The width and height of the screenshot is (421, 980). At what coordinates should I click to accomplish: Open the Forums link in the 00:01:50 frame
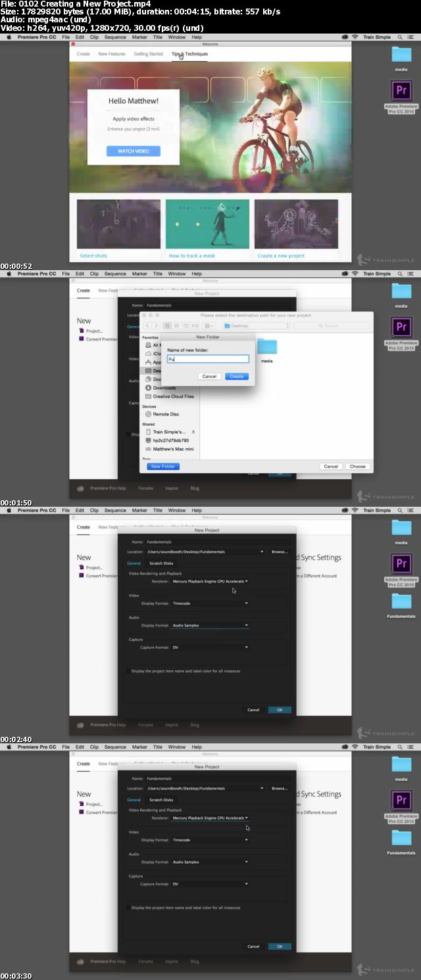(145, 488)
